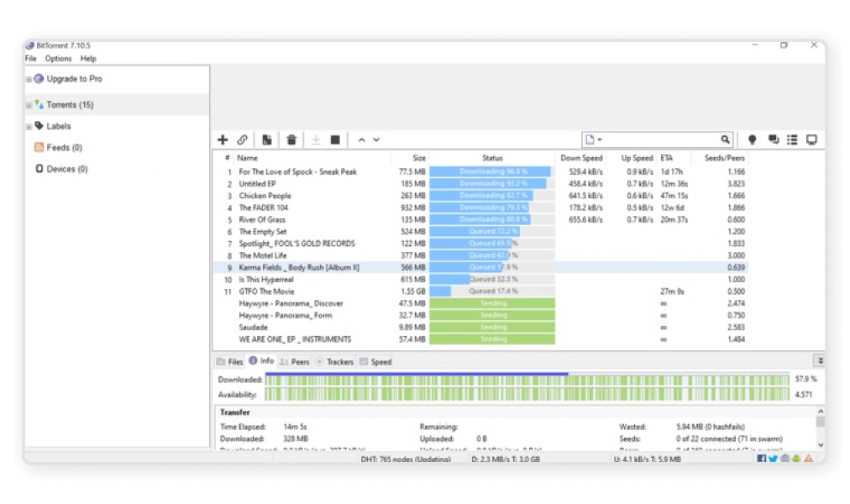The image size is (850, 504).
Task: Select the Saudade seeding torrent row
Action: [x=480, y=328]
